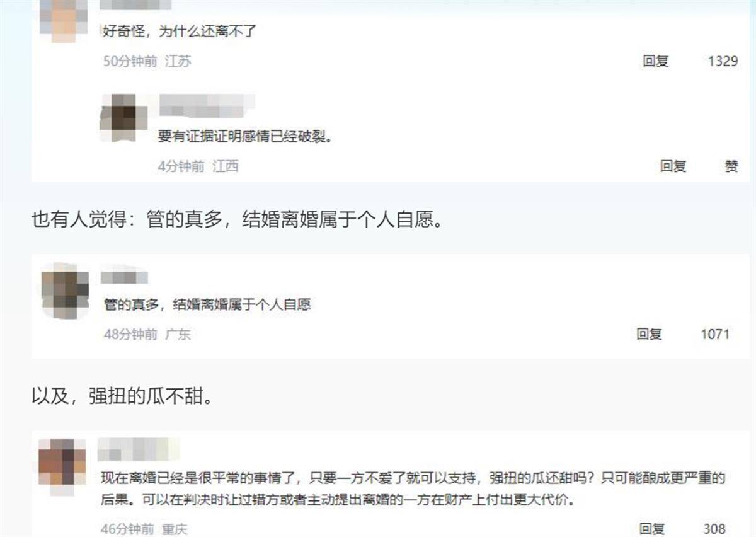Click blurred username above 管的真多 comment
The image size is (756, 537).
(x=125, y=277)
